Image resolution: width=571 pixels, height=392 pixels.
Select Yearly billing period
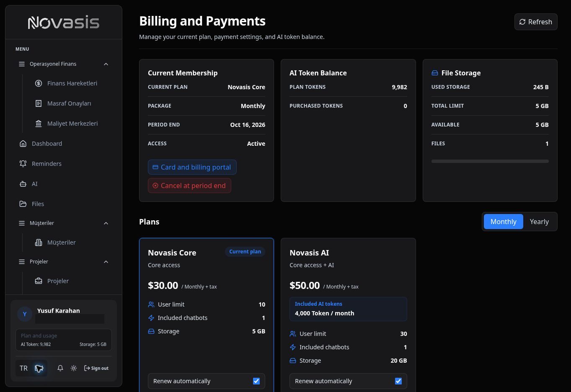[x=539, y=222]
